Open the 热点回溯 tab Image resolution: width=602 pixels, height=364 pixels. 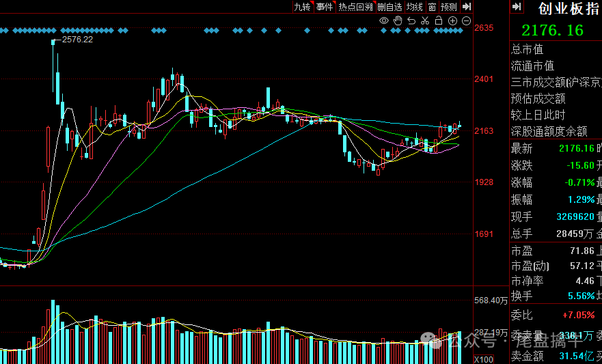[355, 7]
